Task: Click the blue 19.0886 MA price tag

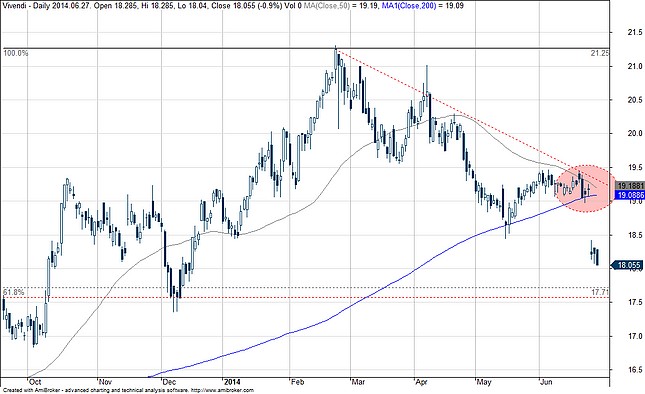Action: (x=629, y=195)
